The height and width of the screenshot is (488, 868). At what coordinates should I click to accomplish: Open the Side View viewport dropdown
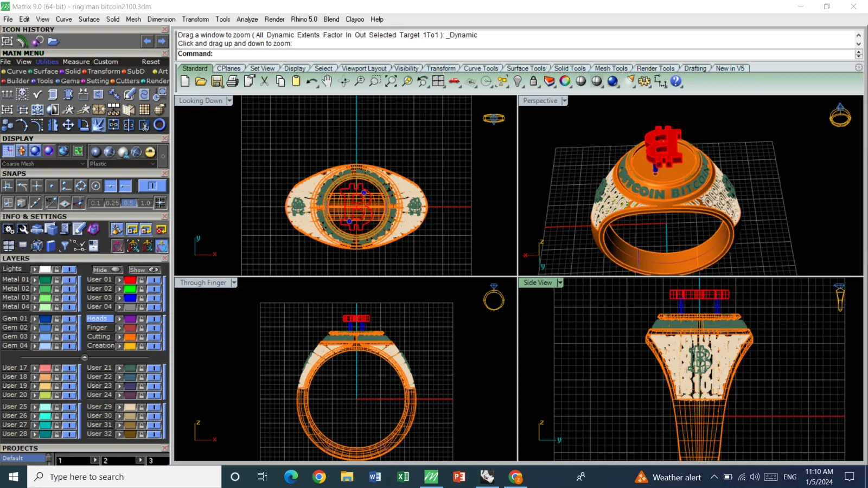coord(560,282)
